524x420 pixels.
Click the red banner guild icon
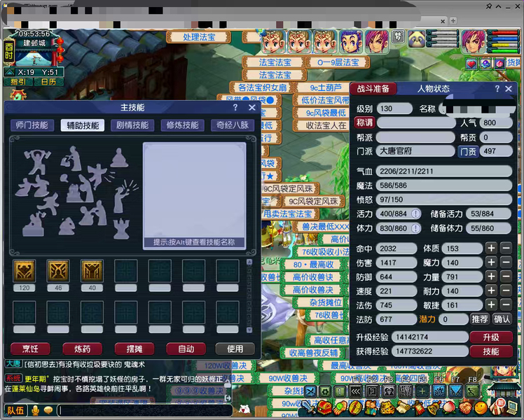pos(419,408)
